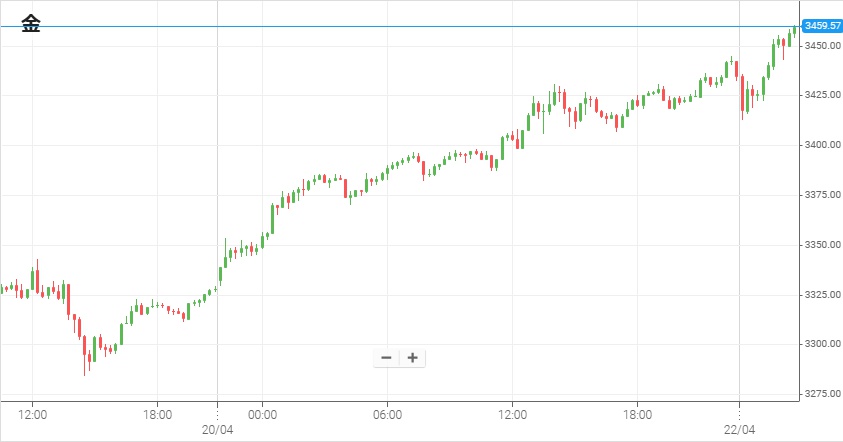Screen dimensions: 843x442
Task: Click the first 18:00 label before 20/04
Action: (158, 415)
